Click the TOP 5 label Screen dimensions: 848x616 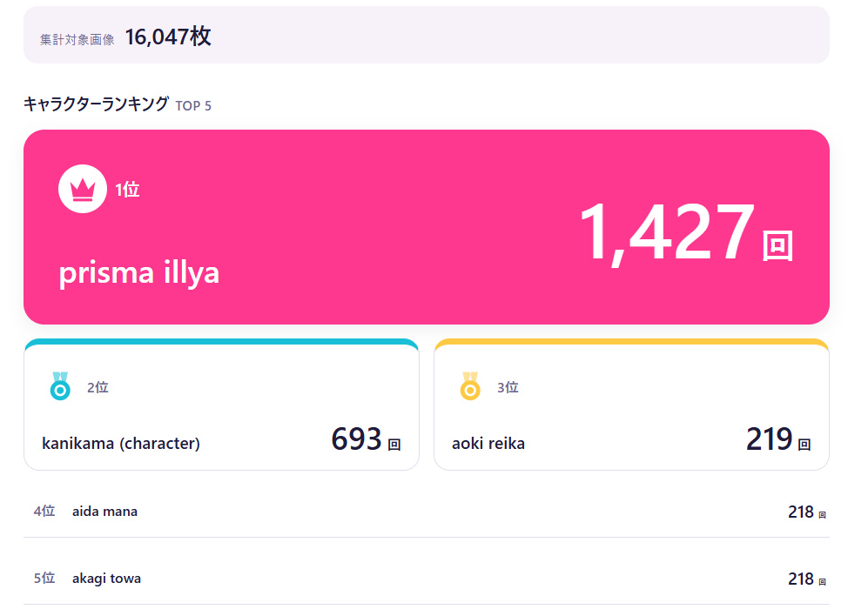(193, 106)
